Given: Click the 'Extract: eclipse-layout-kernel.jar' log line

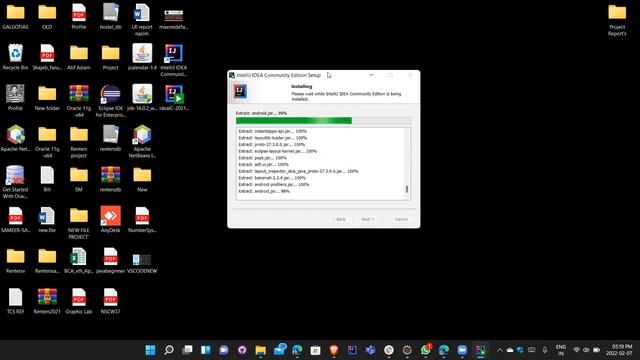Looking at the screenshot, I should pyautogui.click(x=278, y=151).
